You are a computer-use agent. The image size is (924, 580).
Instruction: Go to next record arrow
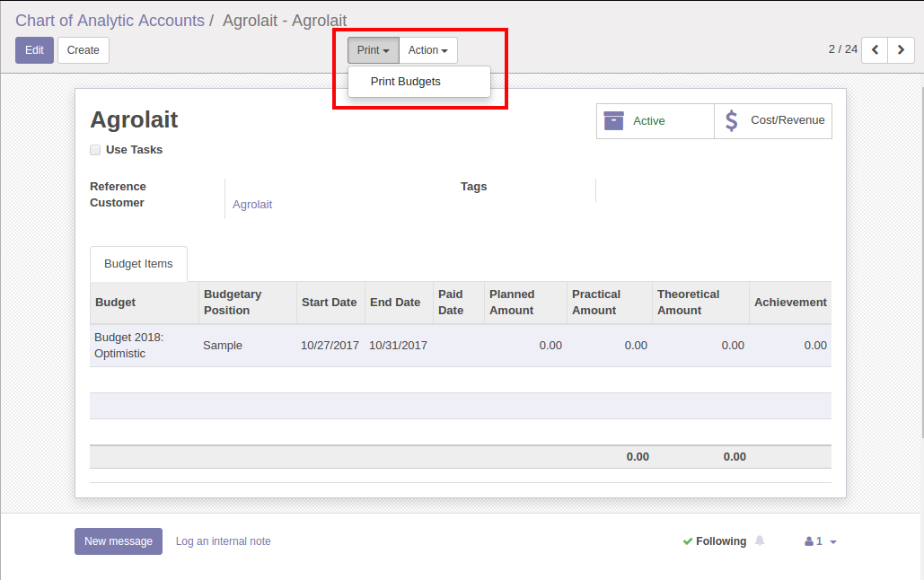(x=901, y=50)
